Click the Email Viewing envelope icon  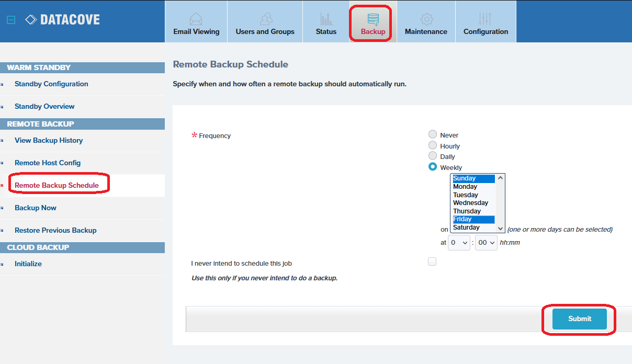tap(196, 19)
